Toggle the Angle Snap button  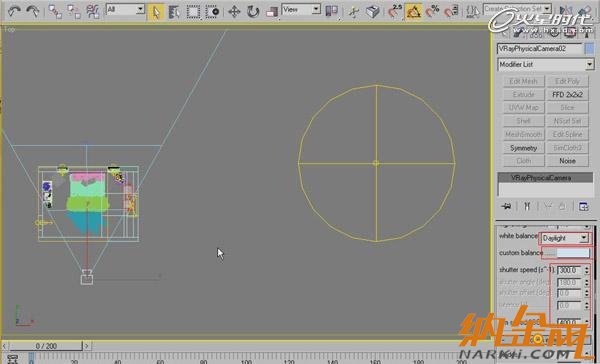(414, 12)
